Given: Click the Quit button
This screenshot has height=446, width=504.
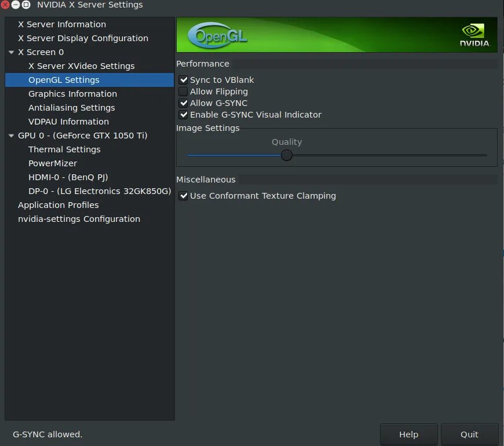Looking at the screenshot, I should (469, 434).
